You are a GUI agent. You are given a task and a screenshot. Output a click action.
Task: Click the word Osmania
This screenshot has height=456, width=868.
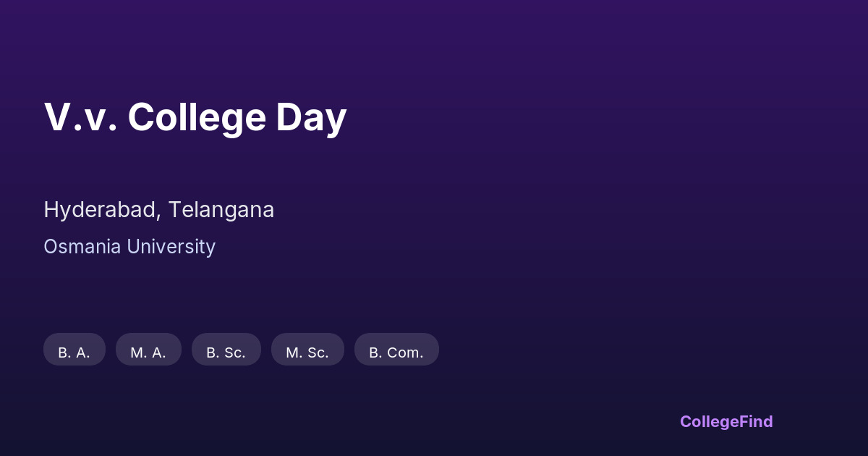[82, 247]
